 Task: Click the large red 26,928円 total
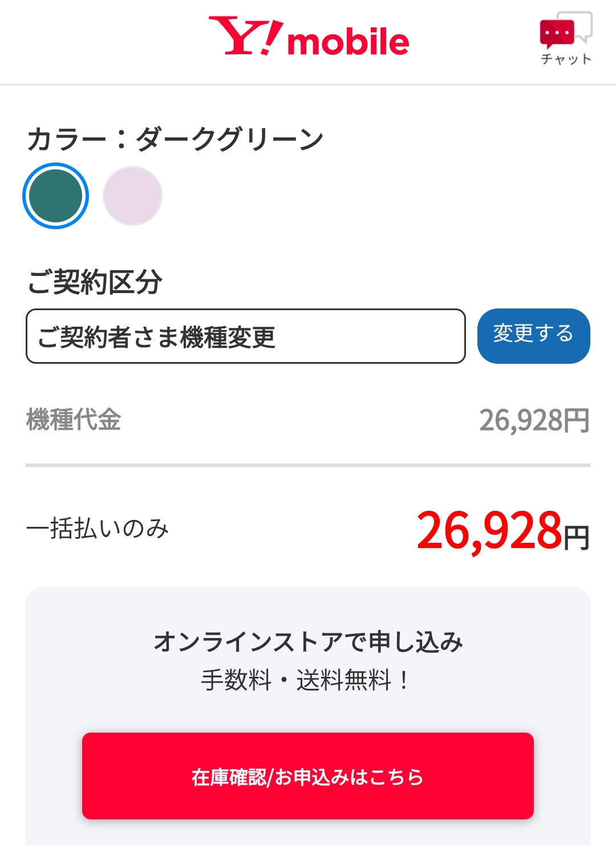pyautogui.click(x=502, y=531)
